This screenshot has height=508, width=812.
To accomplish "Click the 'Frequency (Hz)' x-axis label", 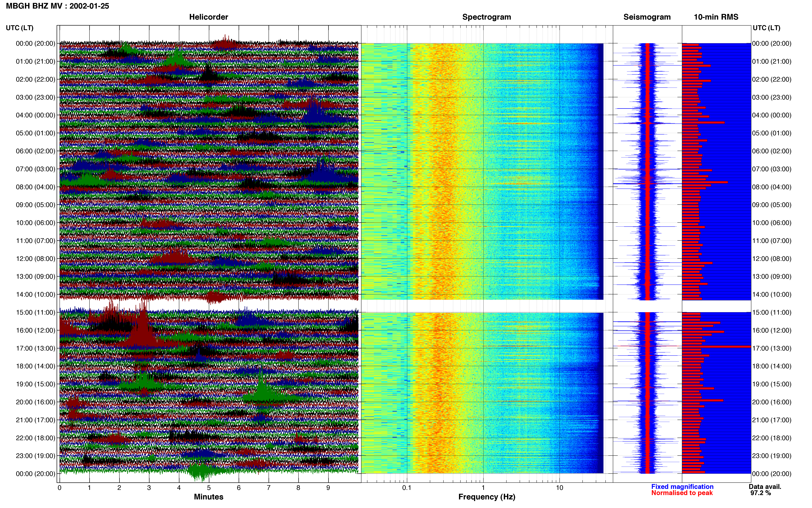I will pos(487,497).
